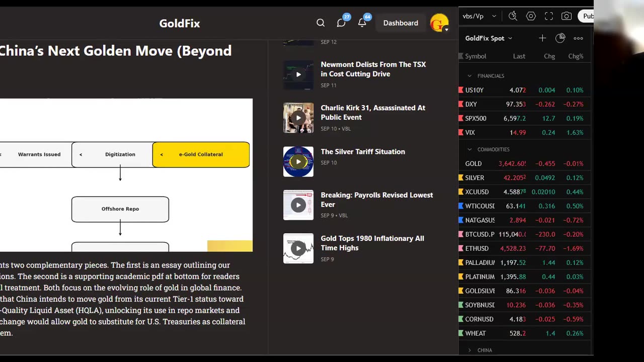
Task: Open the GoldFix search icon
Action: point(320,23)
